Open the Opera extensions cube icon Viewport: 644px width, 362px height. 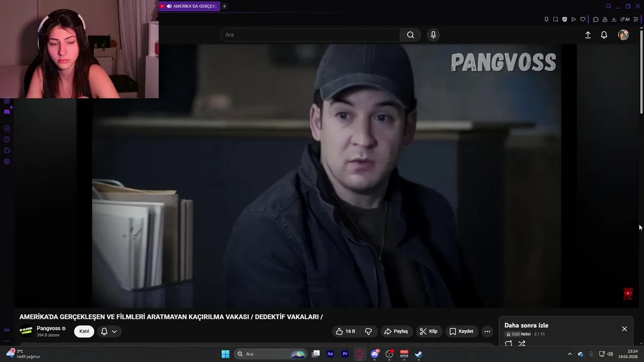[596, 19]
